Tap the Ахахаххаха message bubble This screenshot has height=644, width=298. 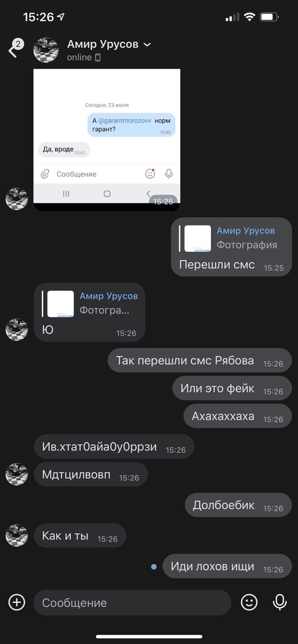pos(238,416)
